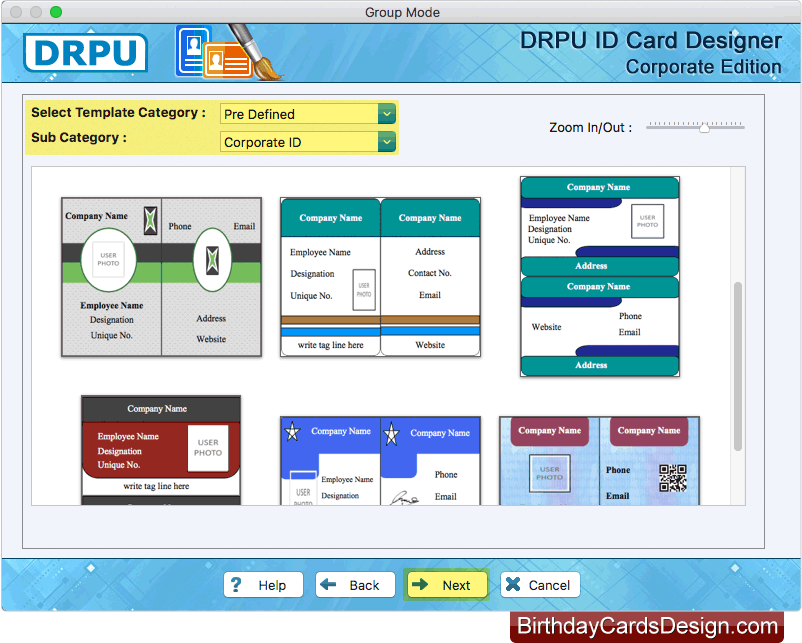
Task: Click the Group Mode window title
Action: click(402, 12)
